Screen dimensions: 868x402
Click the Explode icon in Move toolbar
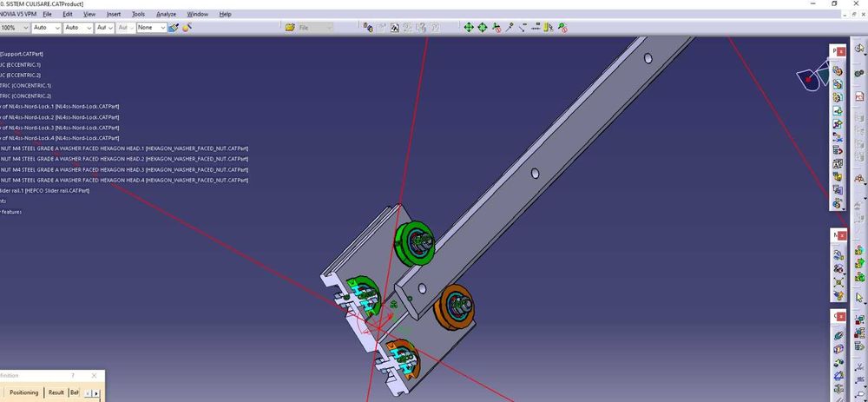click(x=838, y=281)
